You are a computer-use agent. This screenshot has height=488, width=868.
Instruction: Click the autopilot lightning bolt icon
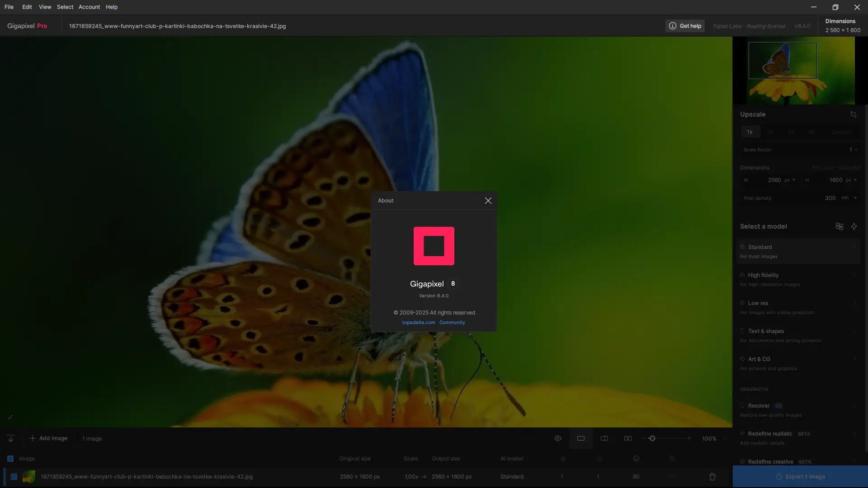pos(854,226)
